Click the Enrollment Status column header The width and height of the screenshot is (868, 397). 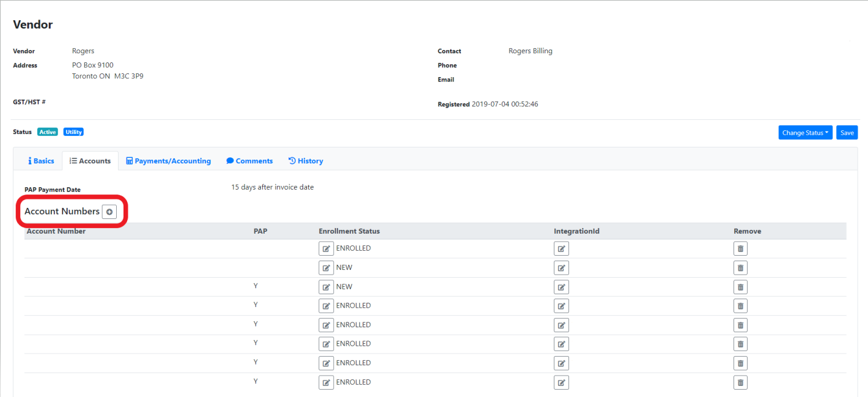[x=349, y=231]
